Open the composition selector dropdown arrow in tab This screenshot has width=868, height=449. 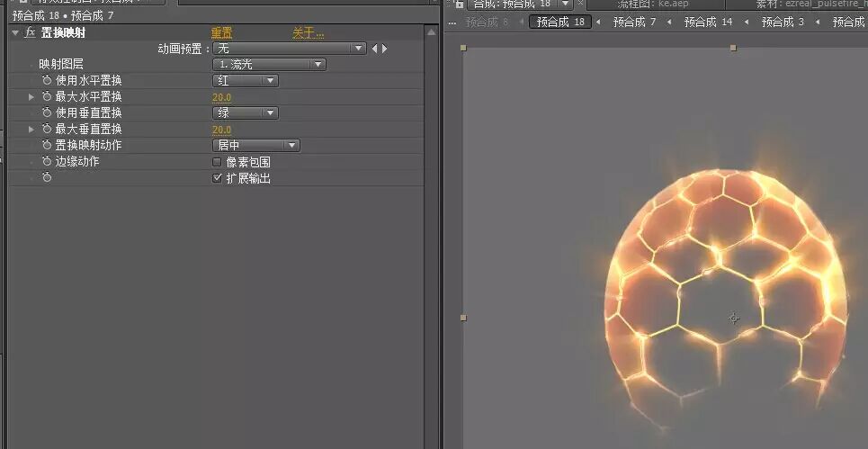point(565,4)
